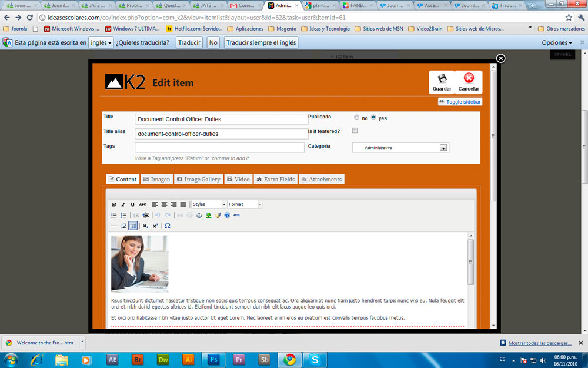Viewport: 588px width, 368px height.
Task: Click the Title input field
Action: 221,119
